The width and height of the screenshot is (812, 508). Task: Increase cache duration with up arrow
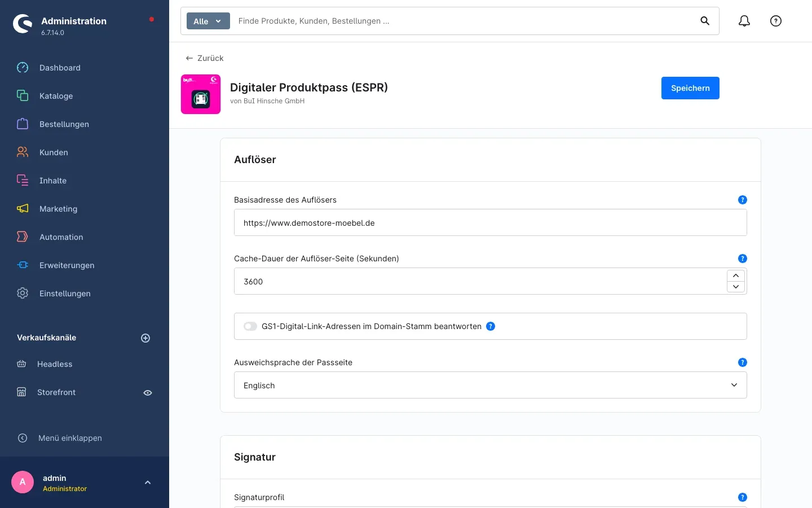736,275
